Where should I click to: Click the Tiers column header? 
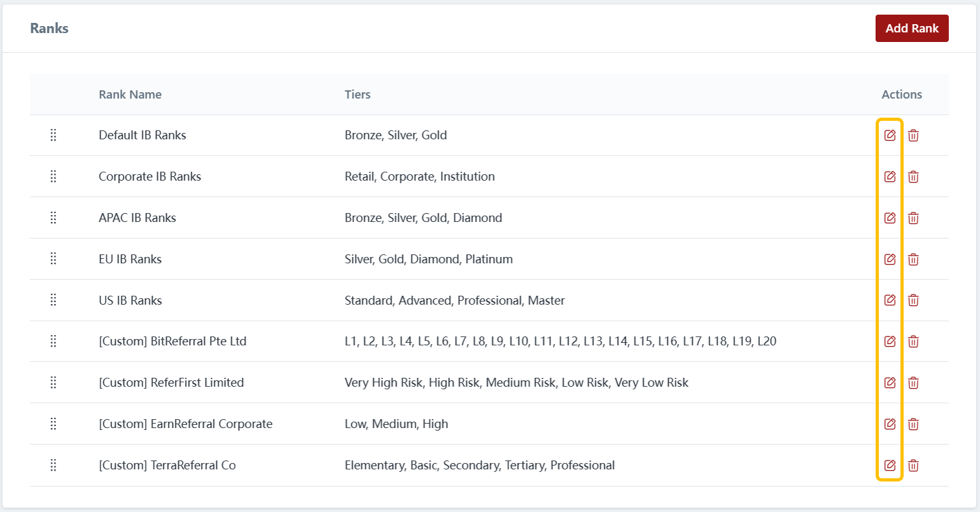(358, 95)
